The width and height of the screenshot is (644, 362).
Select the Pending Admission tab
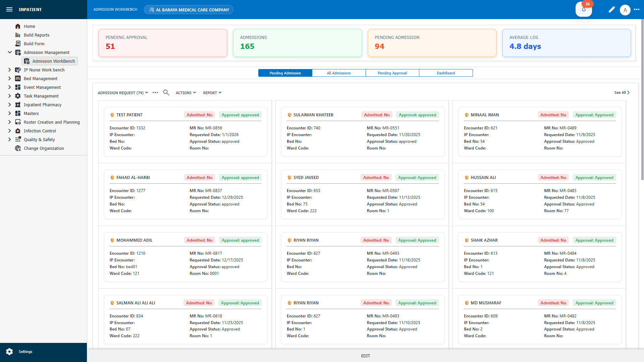pyautogui.click(x=285, y=73)
